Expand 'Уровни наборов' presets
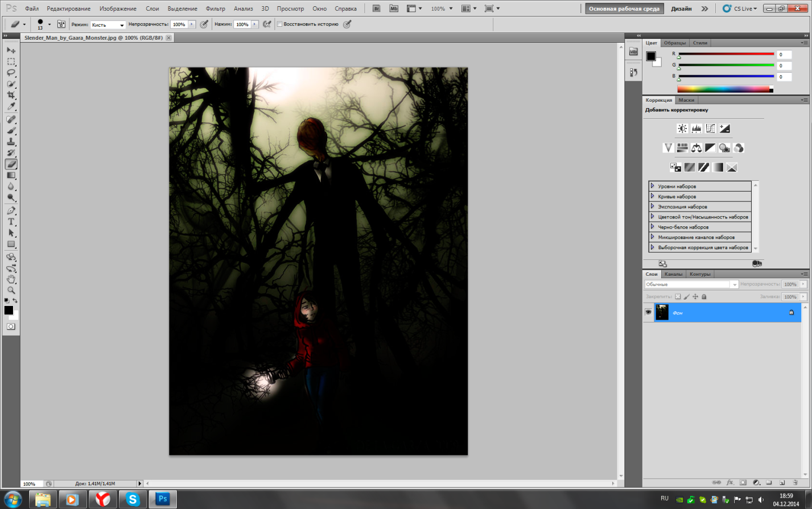This screenshot has width=812, height=509. 652,186
